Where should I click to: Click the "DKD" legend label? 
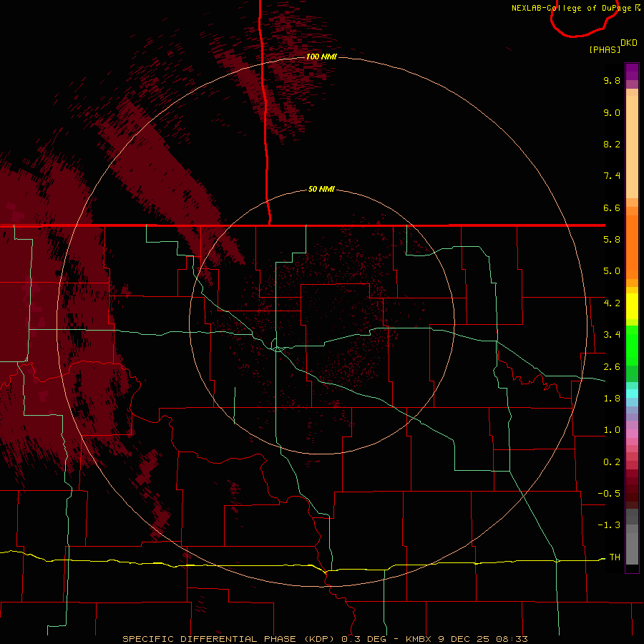pos(629,43)
